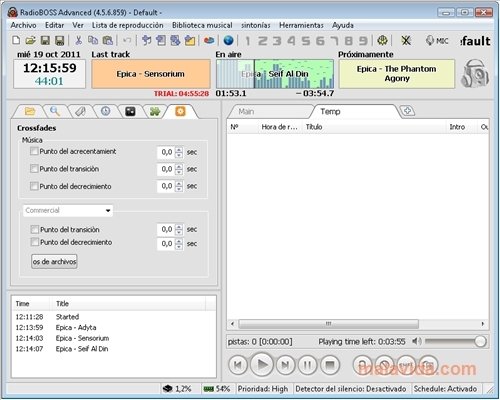Screen dimensions: 500x400
Task: Copy the selection using the toolbar copy icon
Action: coord(93,41)
